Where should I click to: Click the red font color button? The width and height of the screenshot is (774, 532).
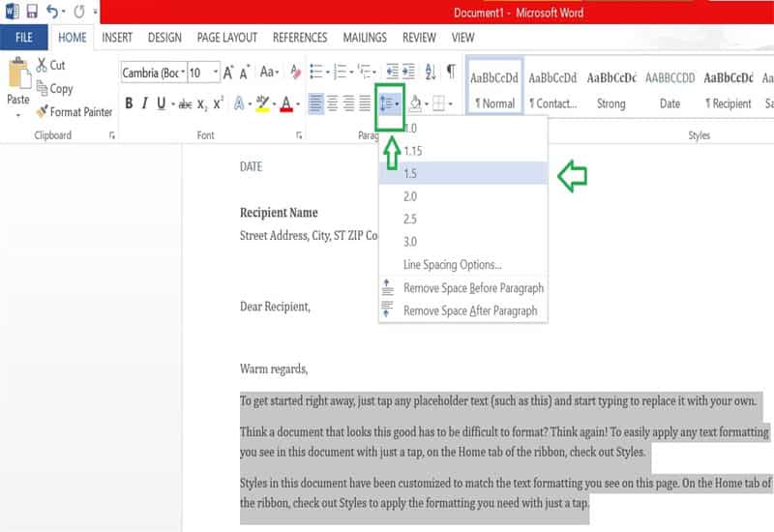286,104
